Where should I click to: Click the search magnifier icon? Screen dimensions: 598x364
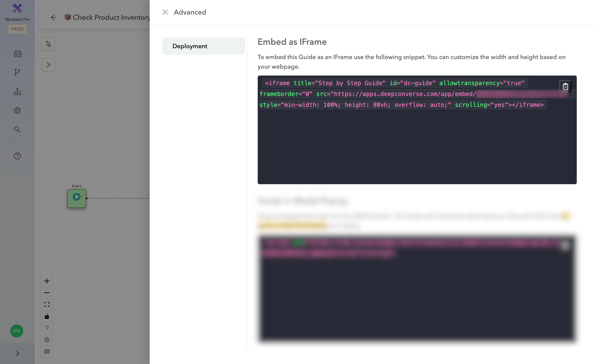[x=17, y=129]
